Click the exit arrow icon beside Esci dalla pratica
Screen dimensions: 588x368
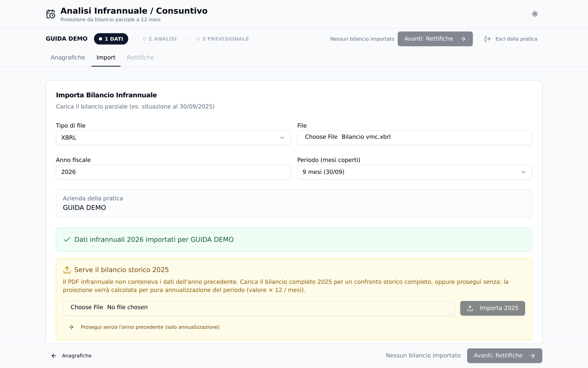coord(487,39)
